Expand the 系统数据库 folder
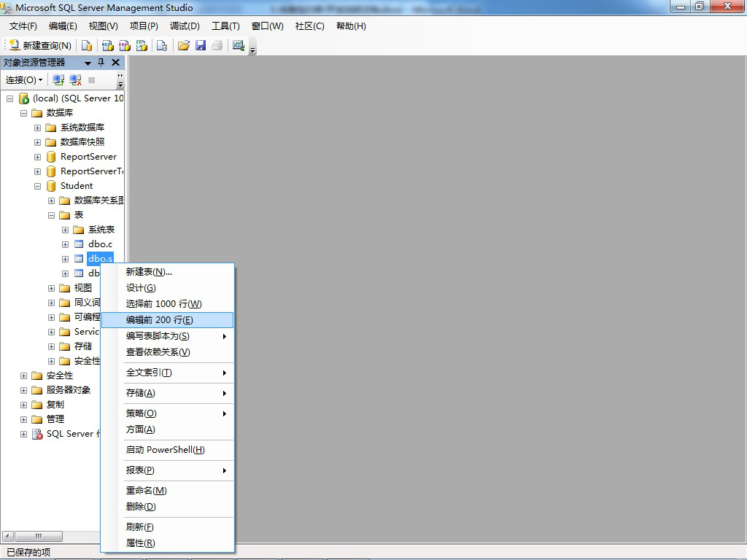 (x=37, y=128)
